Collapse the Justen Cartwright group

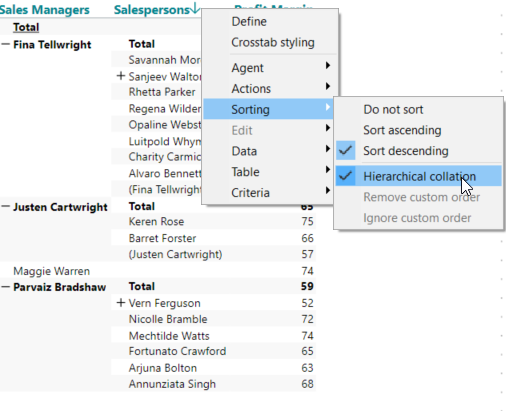[5, 207]
